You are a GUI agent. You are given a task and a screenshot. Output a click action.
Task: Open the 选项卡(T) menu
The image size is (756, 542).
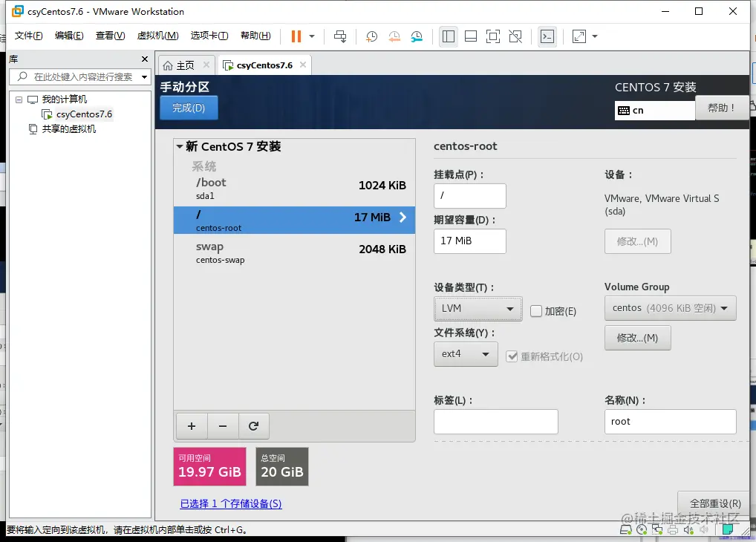tap(209, 36)
